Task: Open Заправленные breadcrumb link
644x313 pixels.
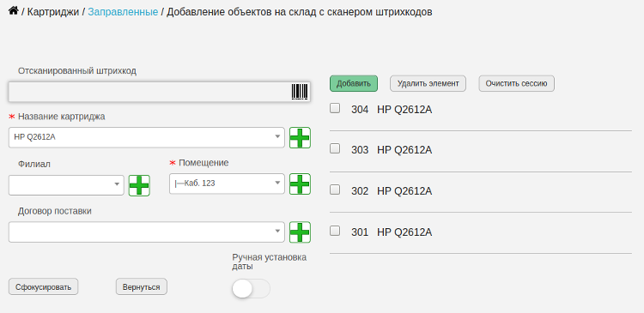Action: tap(123, 12)
